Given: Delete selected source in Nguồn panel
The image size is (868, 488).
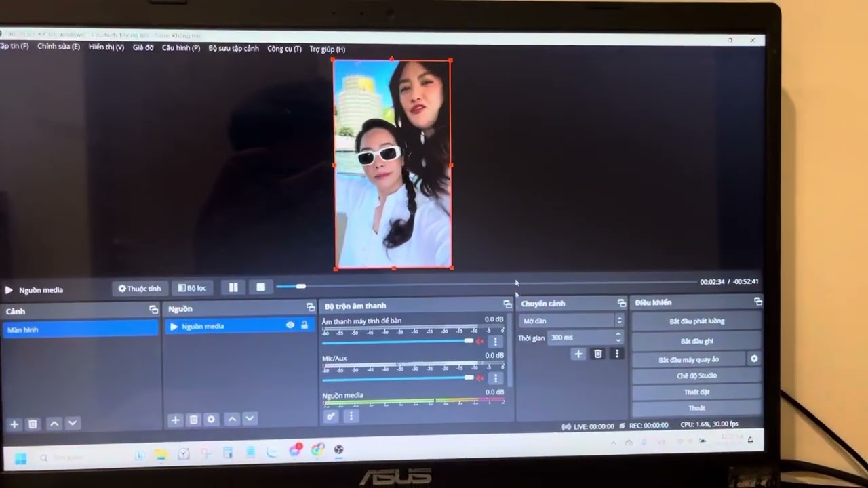Looking at the screenshot, I should tap(193, 420).
